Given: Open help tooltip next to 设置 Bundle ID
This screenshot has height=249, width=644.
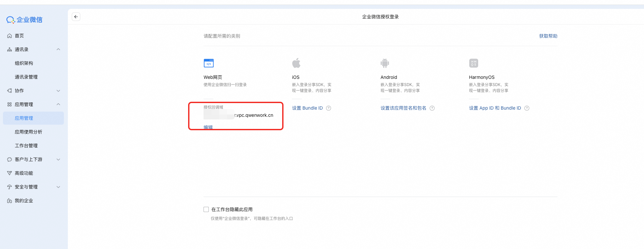Looking at the screenshot, I should [x=329, y=108].
